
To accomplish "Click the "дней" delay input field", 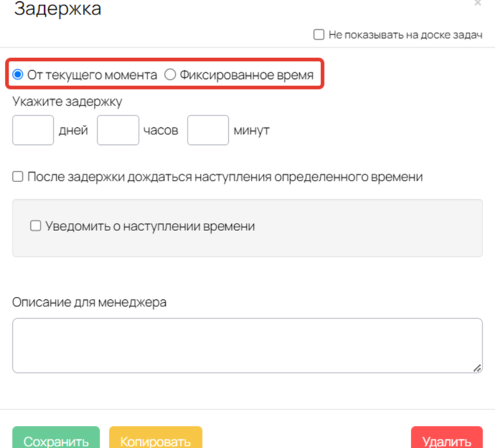I will [x=33, y=130].
